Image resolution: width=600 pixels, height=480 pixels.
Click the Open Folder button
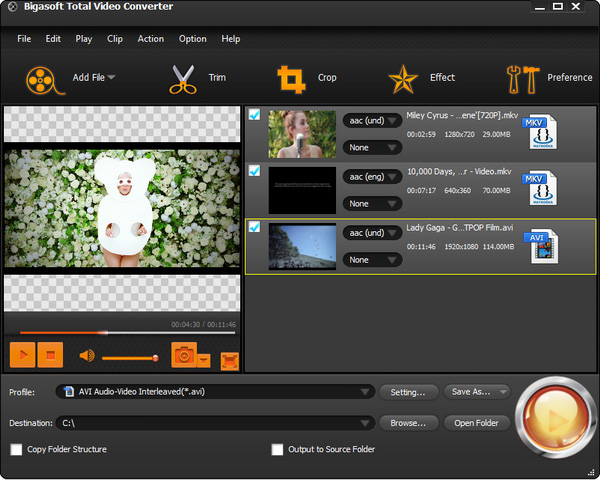(x=477, y=423)
